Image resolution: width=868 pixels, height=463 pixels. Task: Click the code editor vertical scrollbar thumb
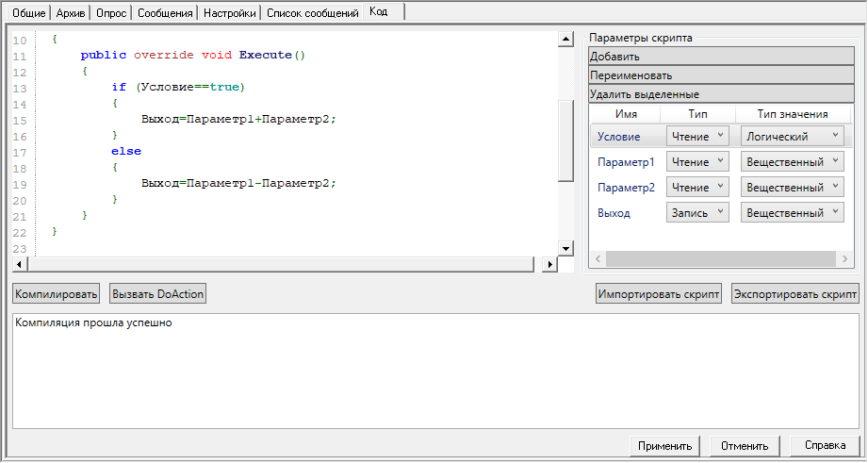click(x=565, y=141)
